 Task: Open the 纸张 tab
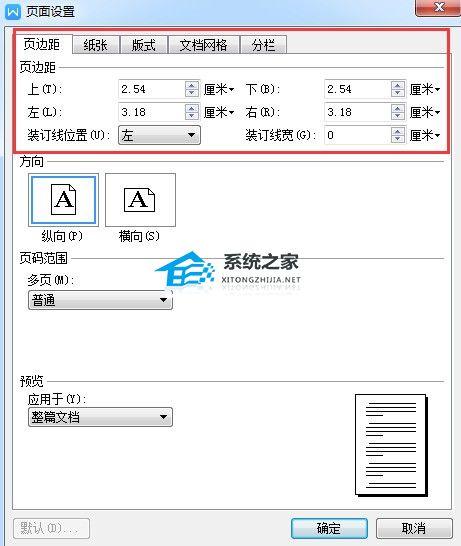[x=96, y=45]
